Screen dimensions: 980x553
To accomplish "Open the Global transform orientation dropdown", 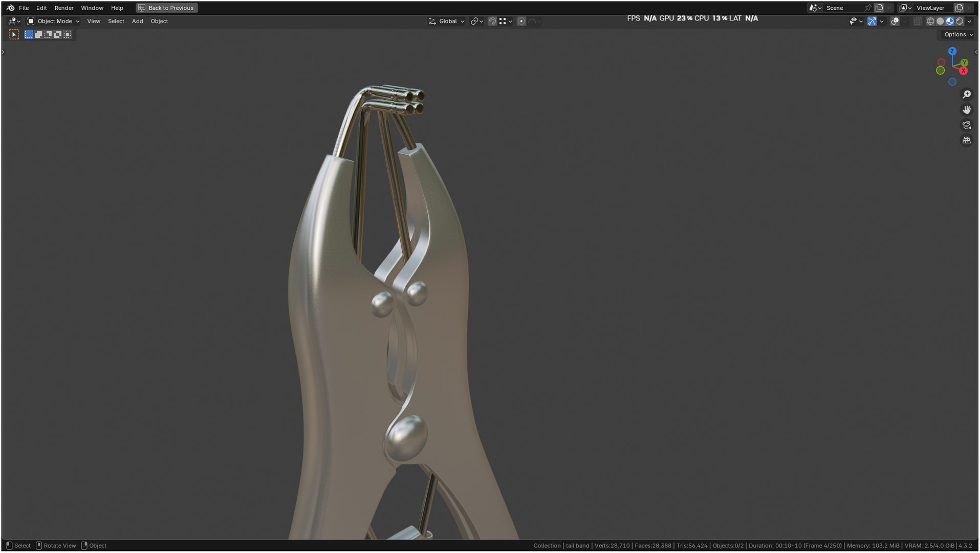I will point(447,21).
